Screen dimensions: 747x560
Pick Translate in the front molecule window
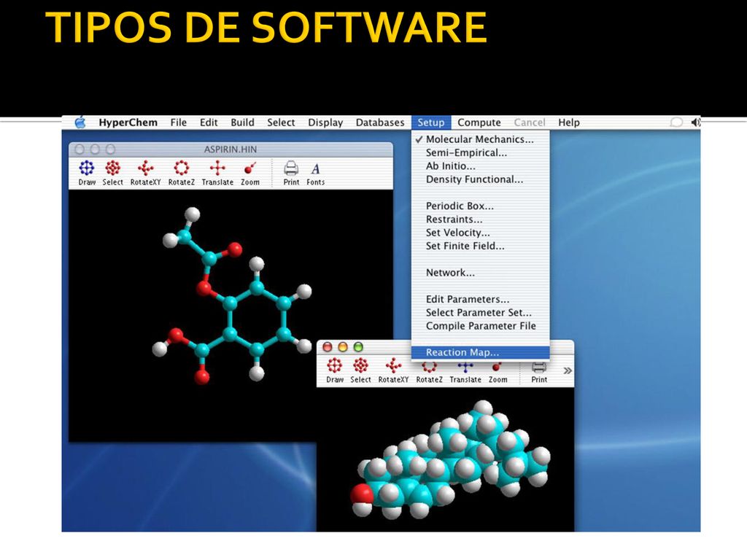tap(465, 370)
